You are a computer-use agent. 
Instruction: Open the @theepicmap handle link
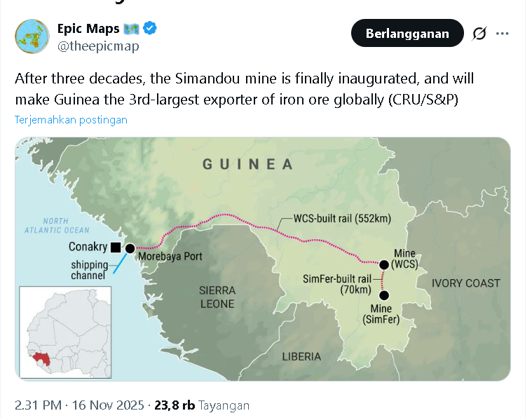point(98,46)
